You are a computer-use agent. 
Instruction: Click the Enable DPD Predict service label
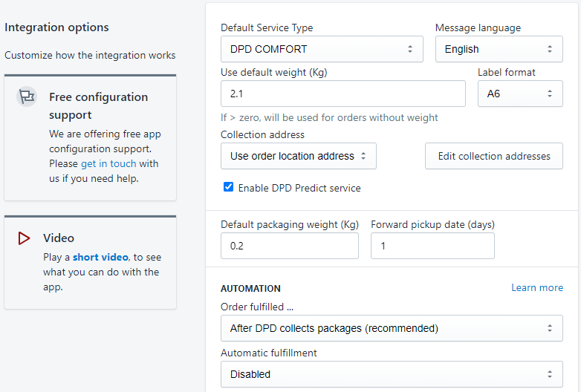[x=299, y=188]
